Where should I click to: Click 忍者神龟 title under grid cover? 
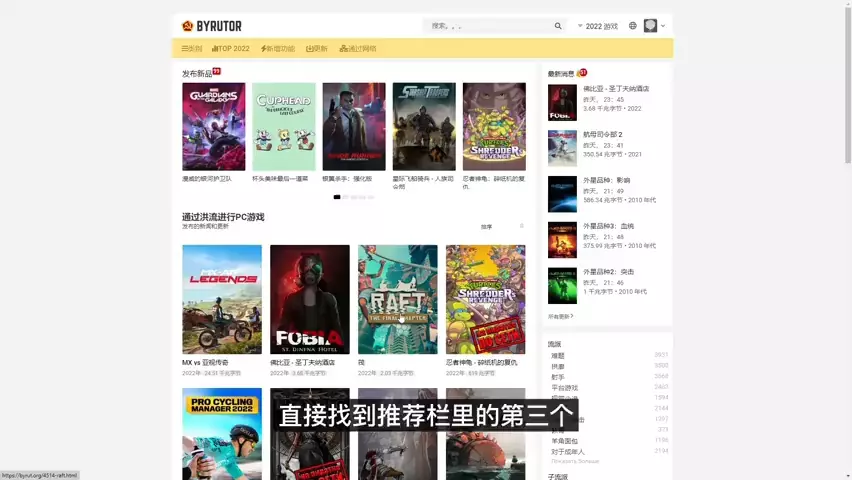click(x=481, y=363)
